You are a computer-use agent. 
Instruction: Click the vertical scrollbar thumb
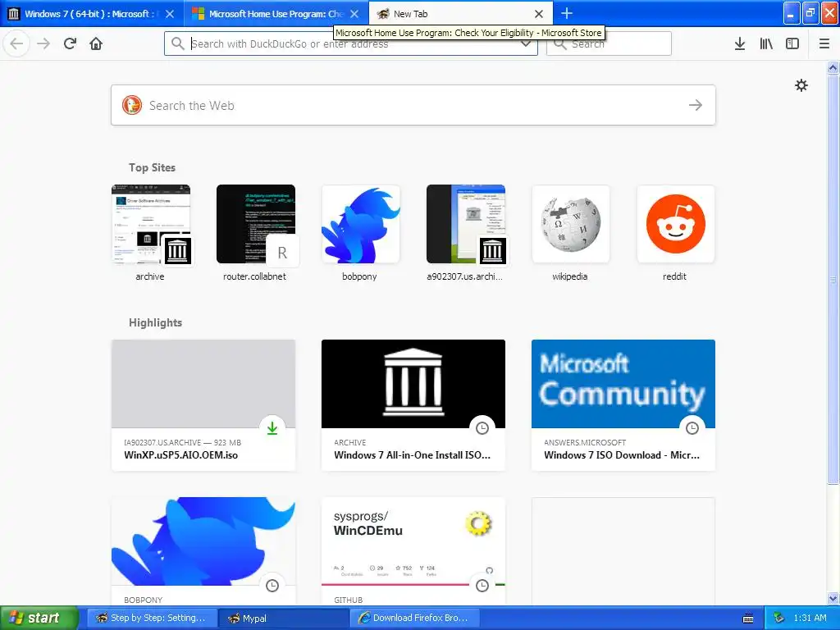[833, 279]
